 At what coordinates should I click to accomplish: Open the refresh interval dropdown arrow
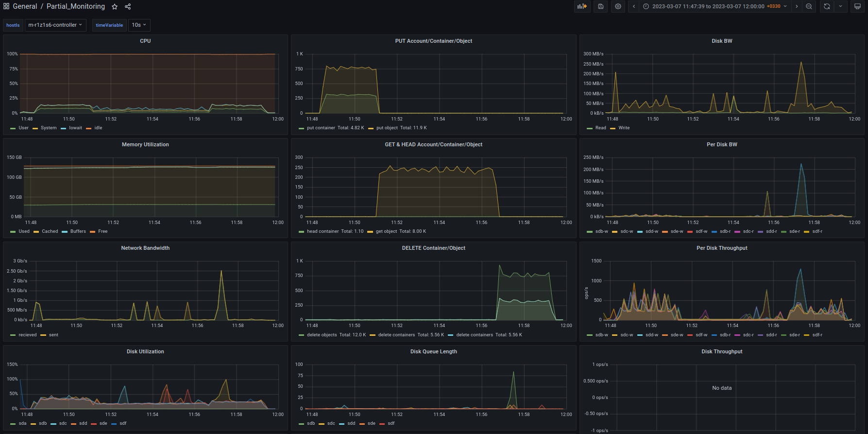(840, 6)
